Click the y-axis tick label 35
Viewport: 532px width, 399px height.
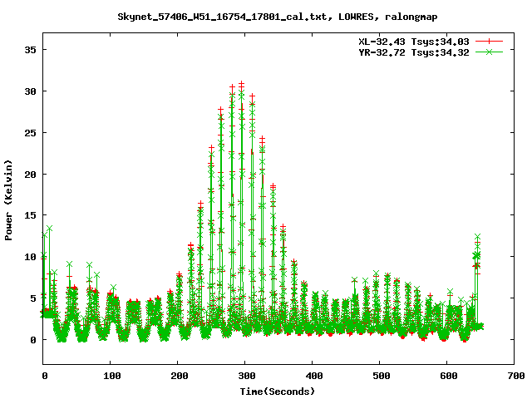pyautogui.click(x=30, y=50)
